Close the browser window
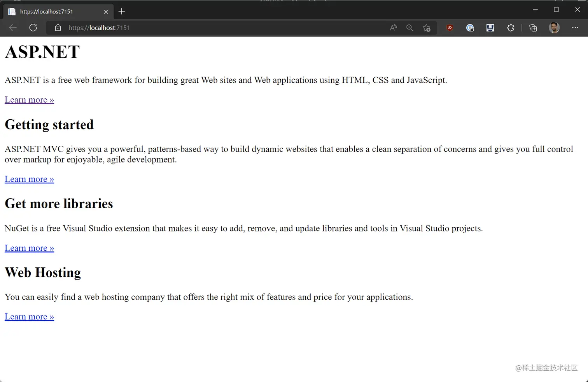This screenshot has height=382, width=588. click(577, 10)
